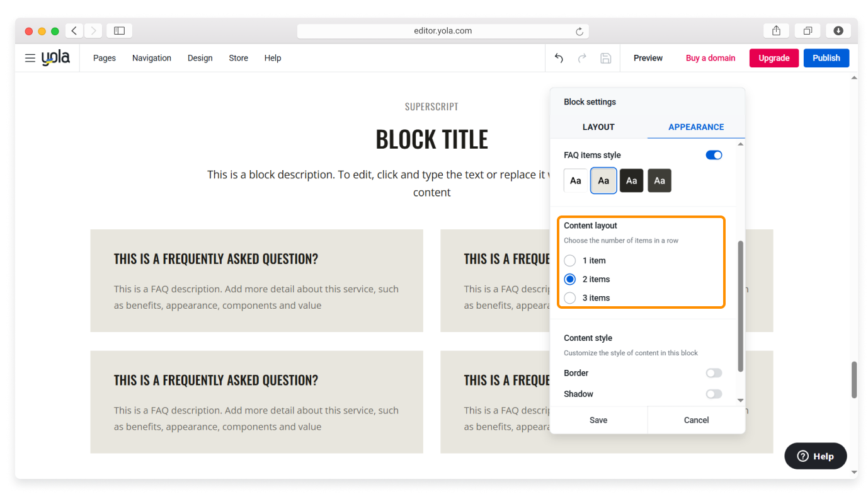Select the 3 items radio option
This screenshot has width=868, height=494.
coord(570,298)
